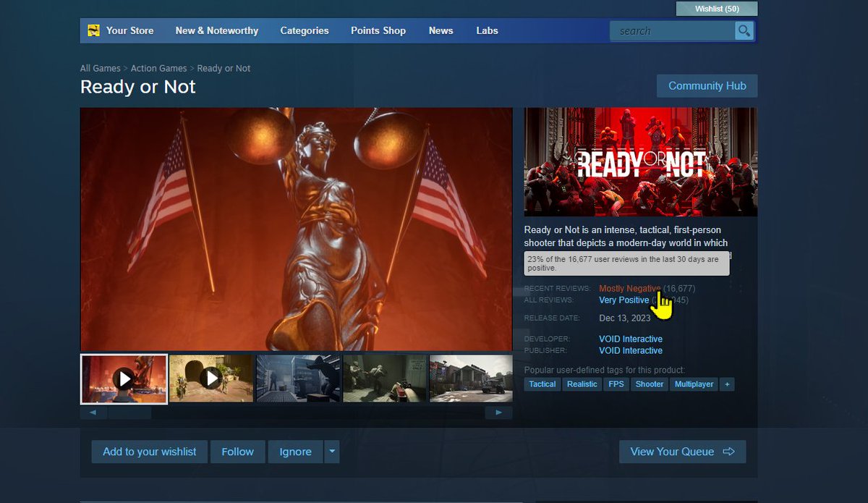Image resolution: width=868 pixels, height=503 pixels.
Task: Play the first trailer thumbnail
Action: tap(125, 379)
